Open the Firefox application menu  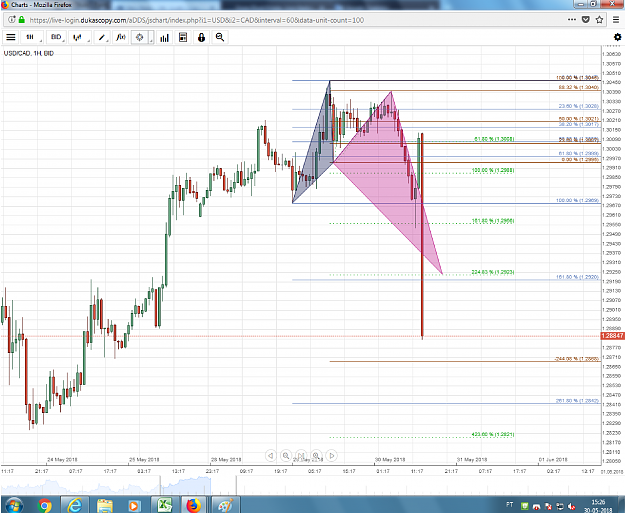[x=616, y=20]
